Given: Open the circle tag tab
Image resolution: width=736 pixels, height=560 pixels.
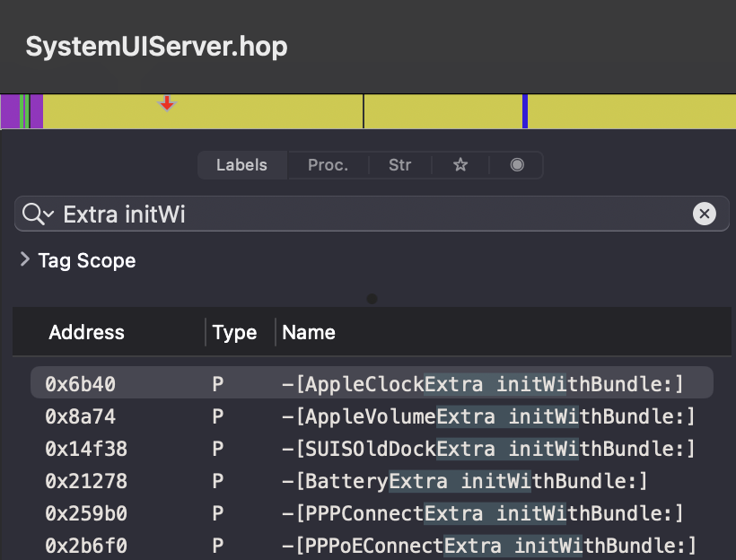Looking at the screenshot, I should point(517,165).
